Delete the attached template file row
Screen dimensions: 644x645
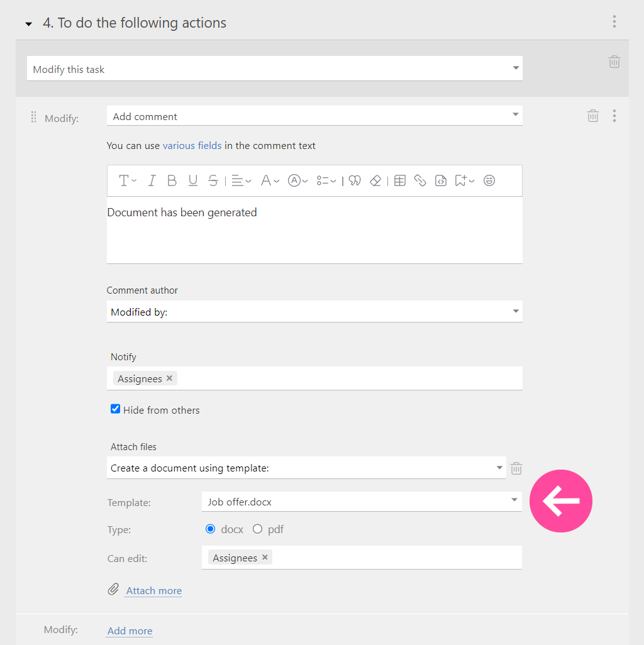point(516,468)
